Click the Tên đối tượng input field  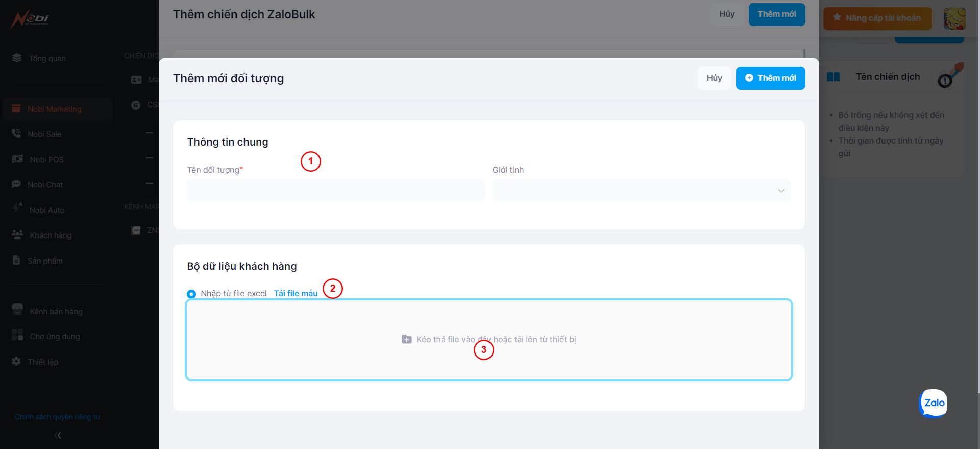[336, 191]
